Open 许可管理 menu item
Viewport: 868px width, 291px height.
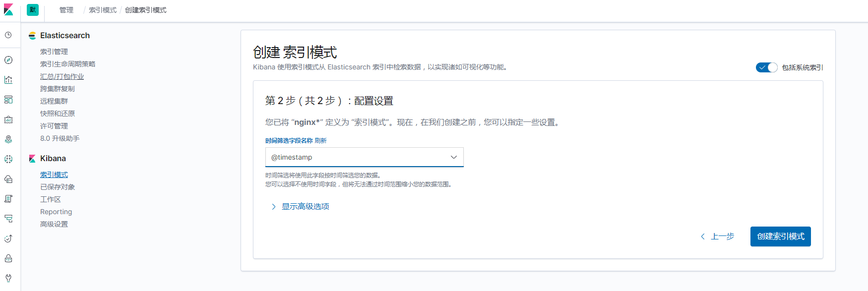(54, 126)
